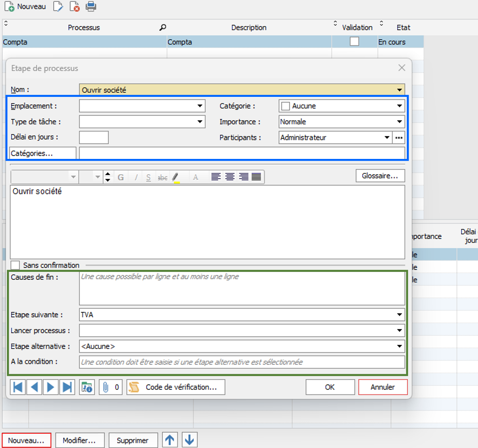Open the Etape suivante dropdown

coord(400,315)
